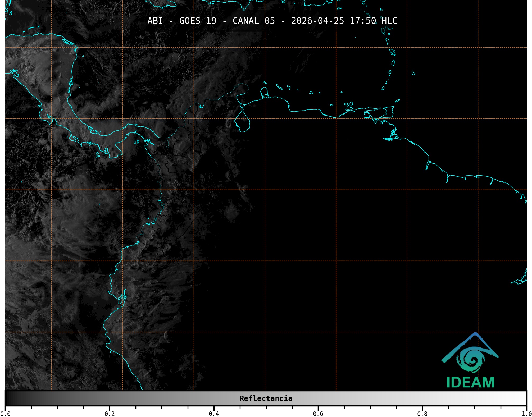Click the green IDEAM logo text
532x417 pixels.
coord(470,382)
